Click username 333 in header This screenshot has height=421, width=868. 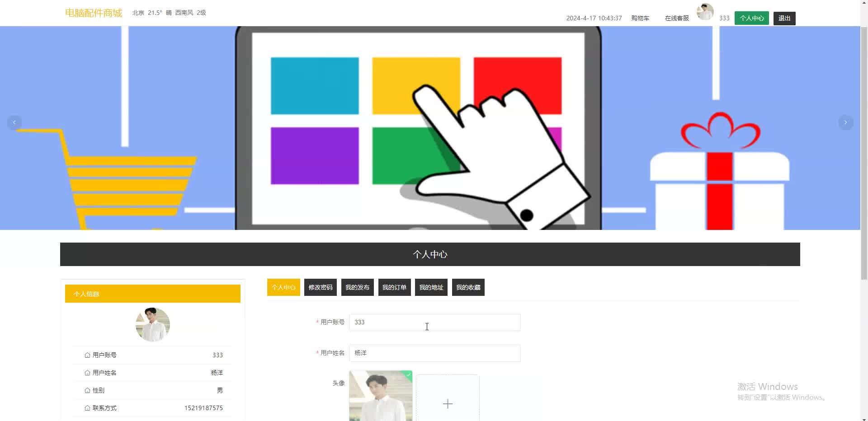tap(724, 18)
